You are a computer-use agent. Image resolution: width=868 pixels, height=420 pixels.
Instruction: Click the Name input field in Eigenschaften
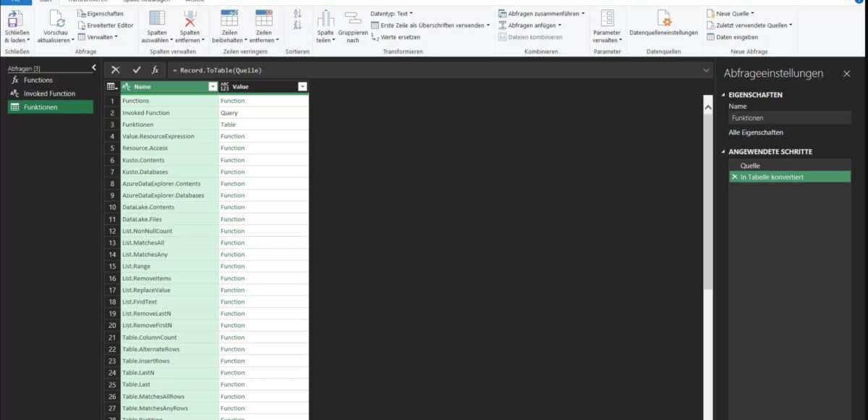[788, 117]
